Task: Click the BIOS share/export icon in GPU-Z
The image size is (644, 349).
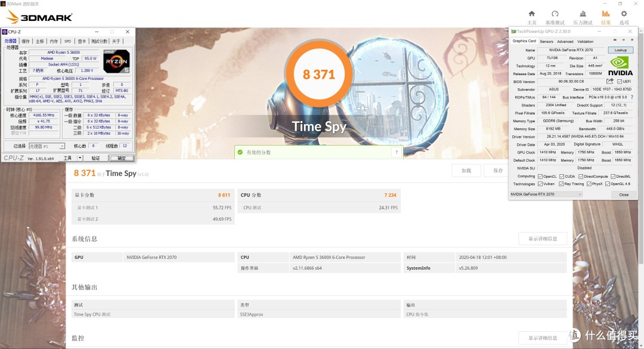Action: point(610,81)
